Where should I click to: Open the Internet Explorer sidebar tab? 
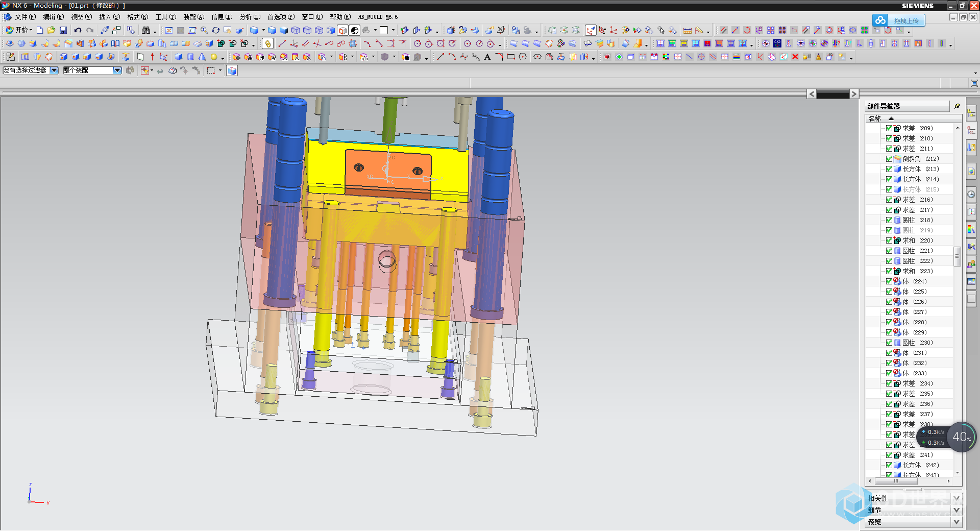(x=971, y=171)
